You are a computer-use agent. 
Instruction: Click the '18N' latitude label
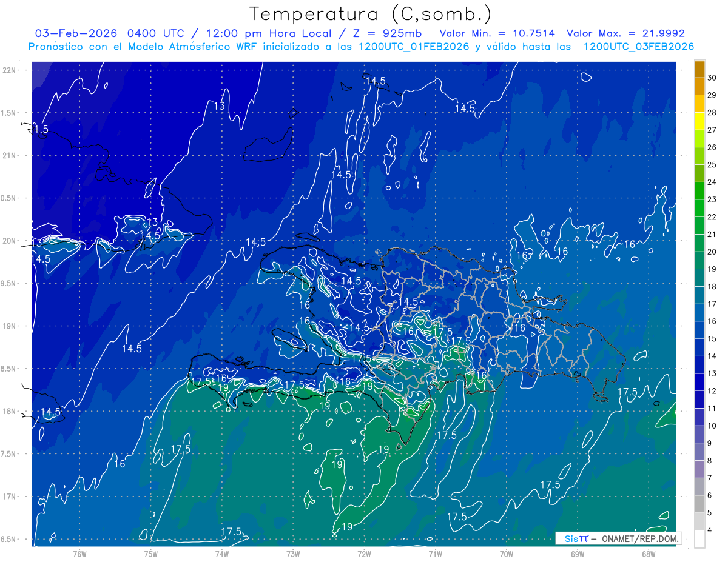click(x=8, y=412)
